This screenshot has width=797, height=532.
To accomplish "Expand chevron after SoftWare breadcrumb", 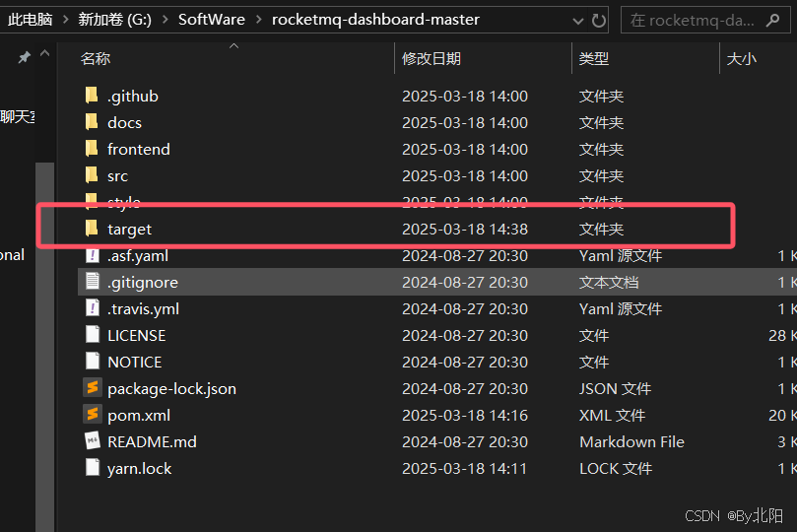I will 259,20.
